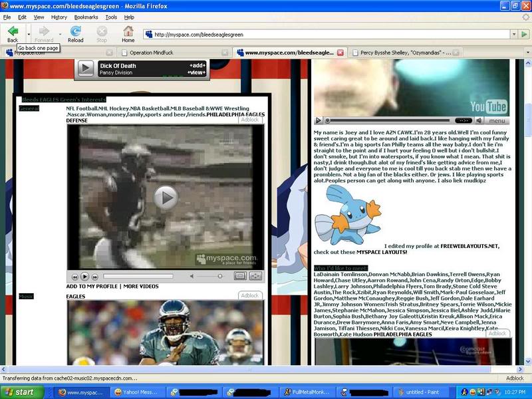Click the green Go arrow beside the address bar
Image resolution: width=532 pixels, height=399 pixels.
(524, 35)
